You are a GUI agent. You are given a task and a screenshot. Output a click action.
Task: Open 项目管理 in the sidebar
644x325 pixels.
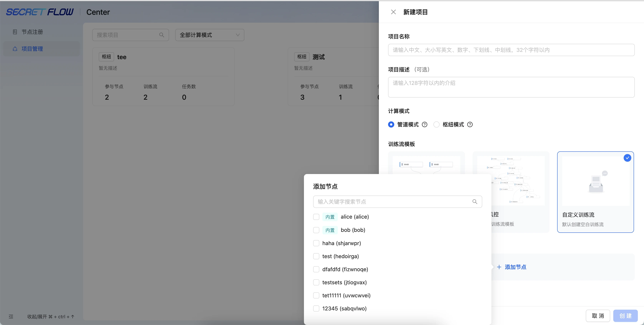pos(41,49)
